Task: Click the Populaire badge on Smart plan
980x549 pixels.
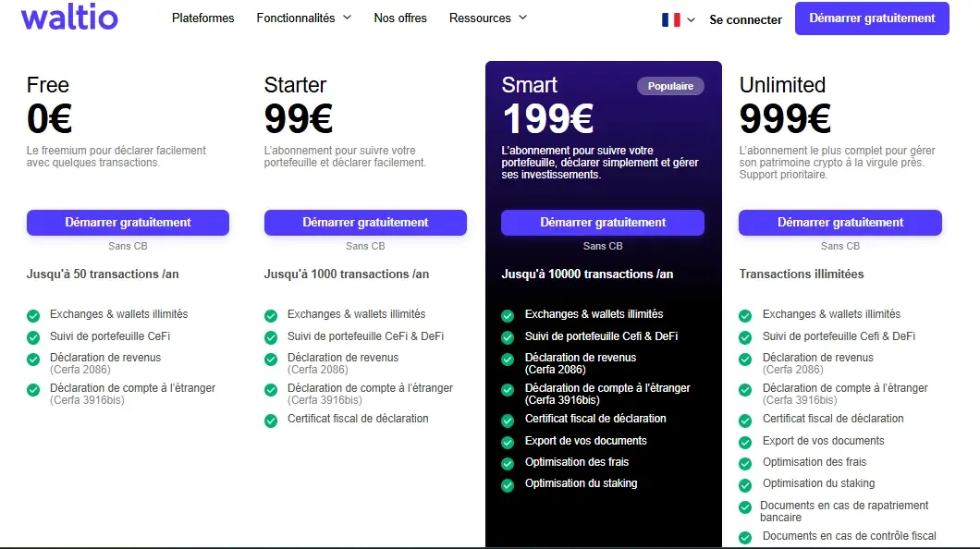Action: click(x=670, y=86)
